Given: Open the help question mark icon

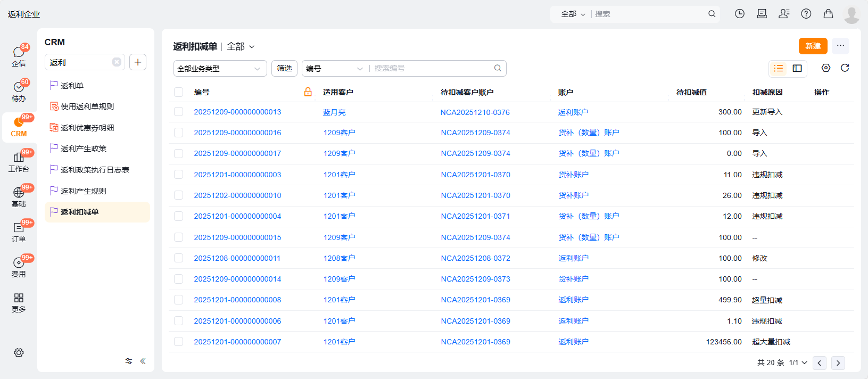Looking at the screenshot, I should click(806, 14).
